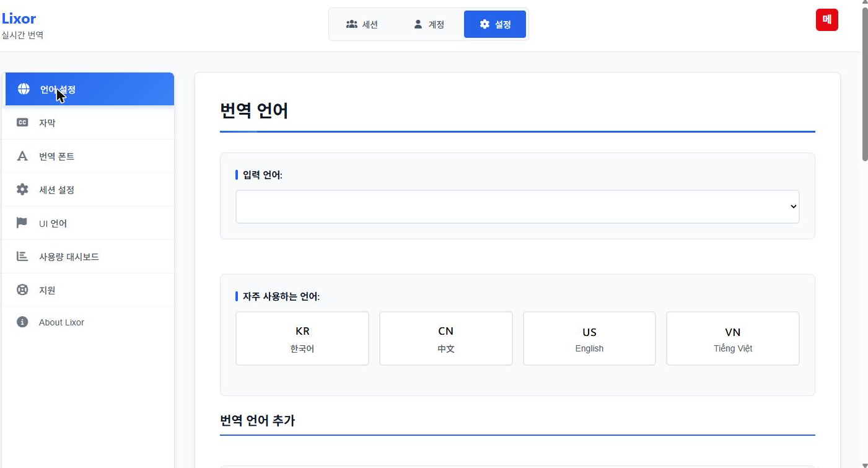Click the lifebuoy icon beside 지원
The height and width of the screenshot is (468, 868).
click(x=22, y=289)
